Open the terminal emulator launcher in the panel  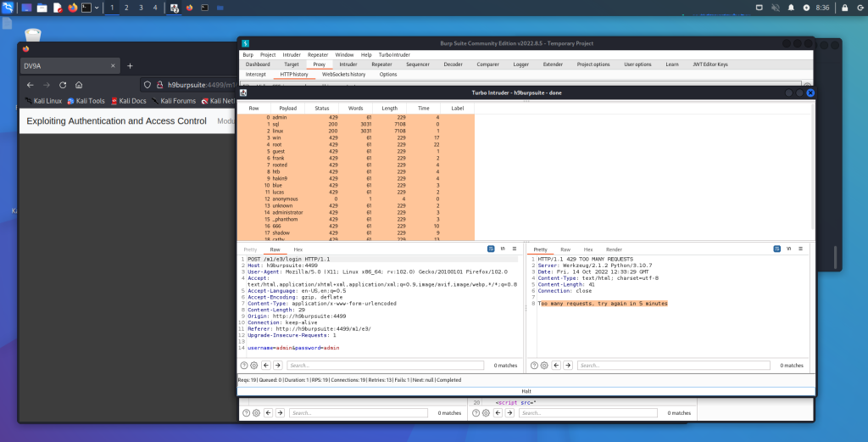point(86,8)
